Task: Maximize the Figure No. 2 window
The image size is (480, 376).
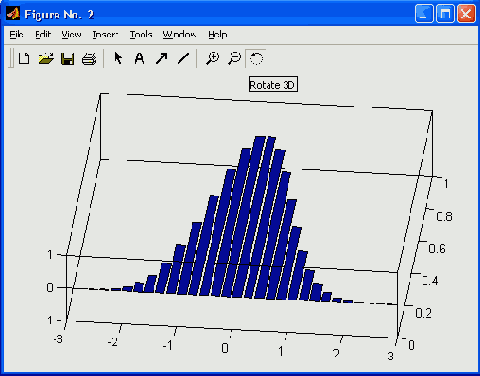Action: [x=445, y=14]
